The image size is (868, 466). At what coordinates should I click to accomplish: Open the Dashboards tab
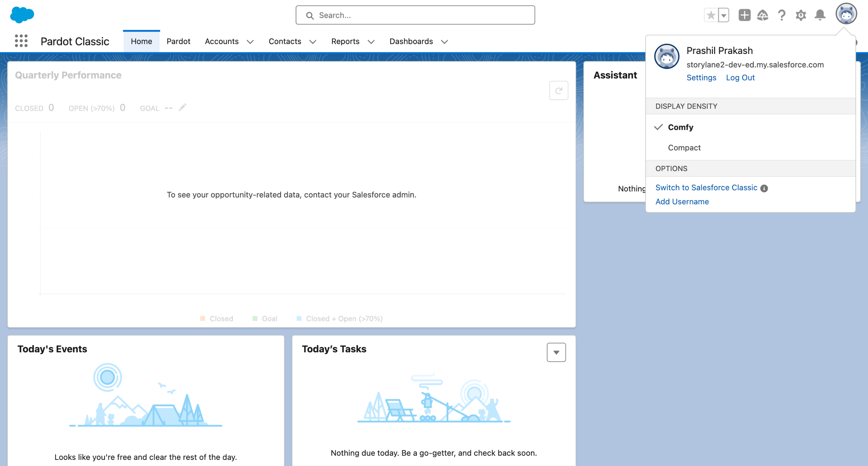coord(411,41)
